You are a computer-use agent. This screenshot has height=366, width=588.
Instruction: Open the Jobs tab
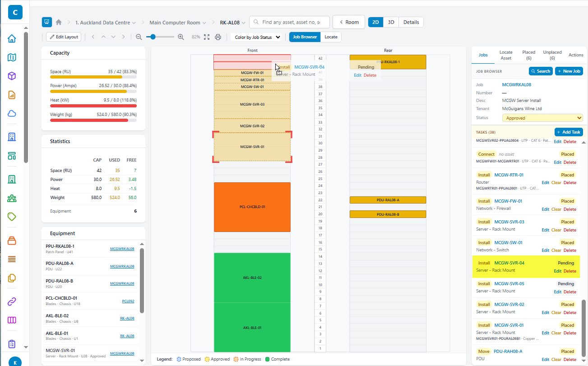click(x=483, y=55)
